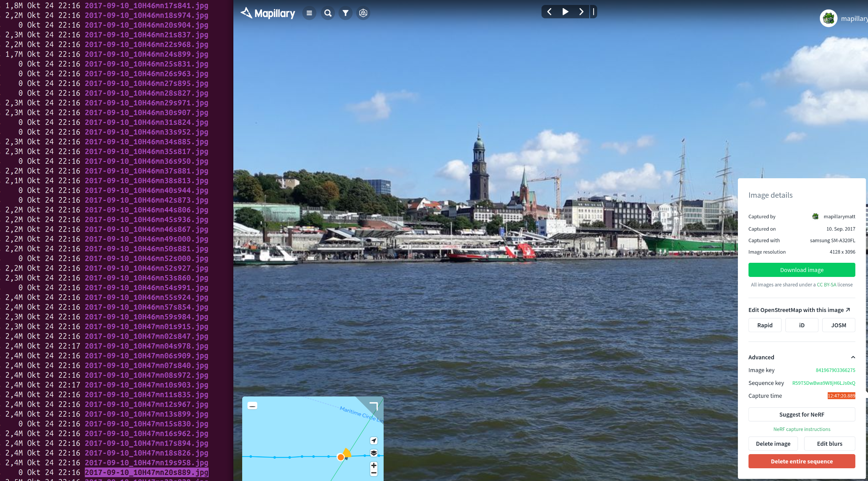
Task: Go to next image in sequence
Action: tap(581, 12)
